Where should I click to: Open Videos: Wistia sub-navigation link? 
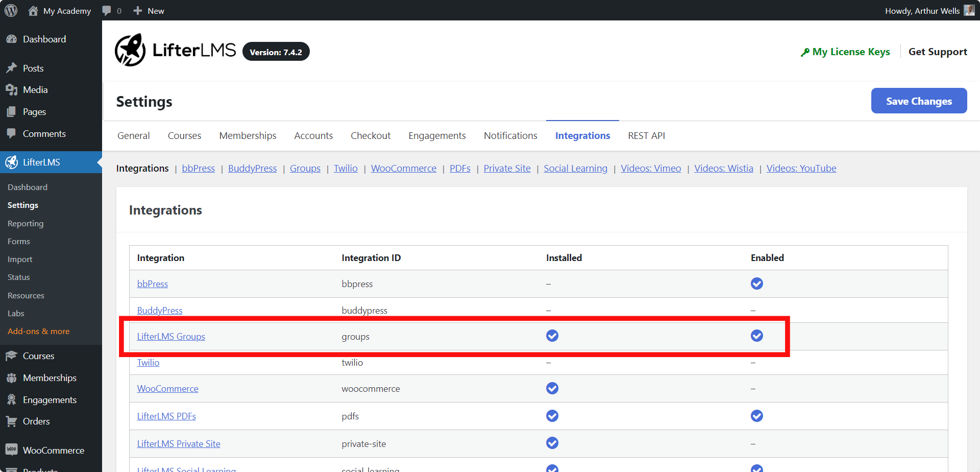pos(723,169)
